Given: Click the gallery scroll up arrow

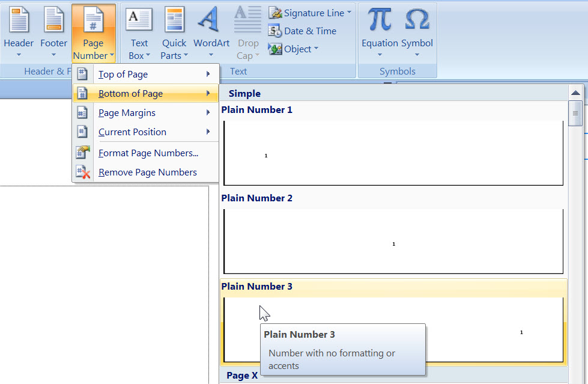Looking at the screenshot, I should (x=575, y=93).
